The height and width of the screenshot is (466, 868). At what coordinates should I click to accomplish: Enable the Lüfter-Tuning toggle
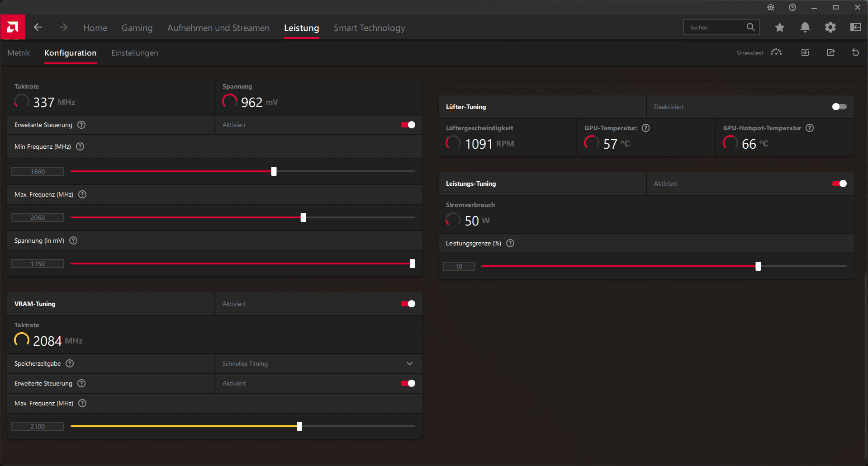click(x=839, y=107)
